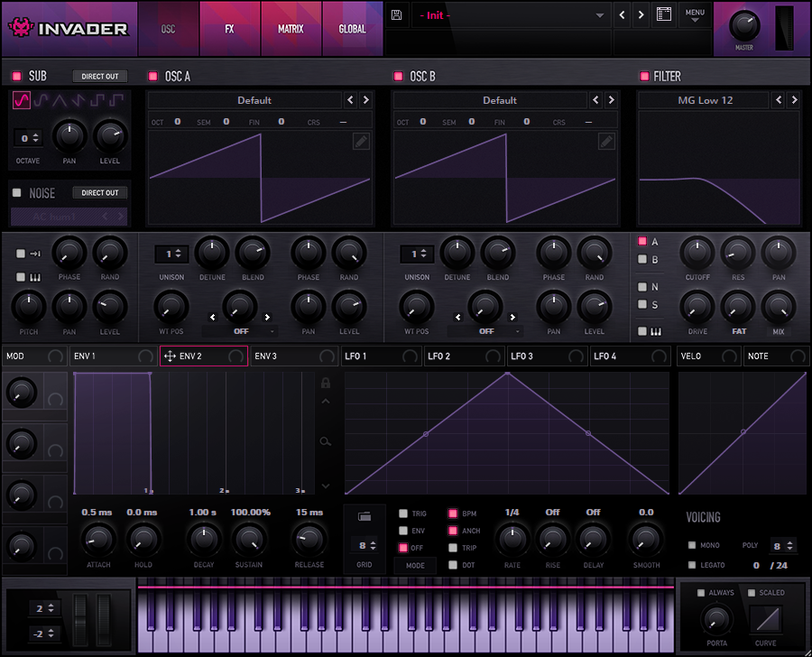
Task: Enable the LFO TRIG mode option
Action: pyautogui.click(x=403, y=514)
